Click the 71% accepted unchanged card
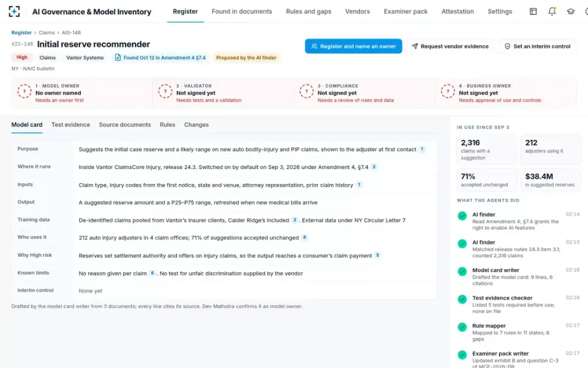 [x=486, y=180]
